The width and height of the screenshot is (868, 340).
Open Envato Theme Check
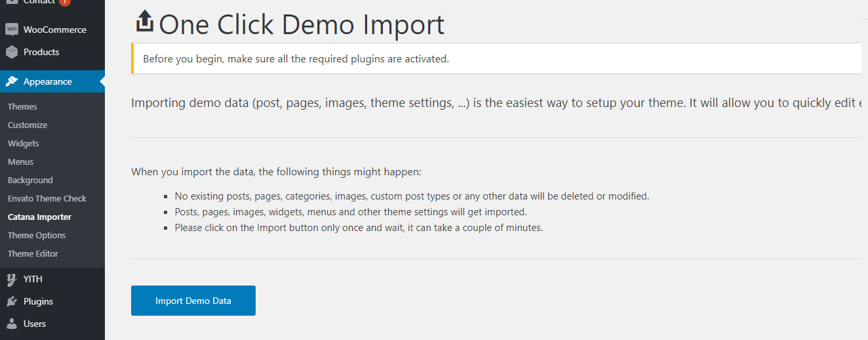[x=47, y=198]
